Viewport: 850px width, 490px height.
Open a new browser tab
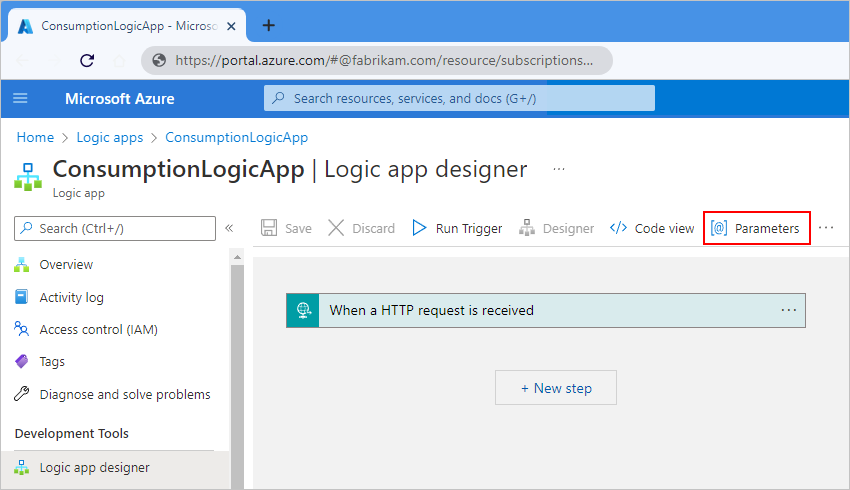pos(268,25)
